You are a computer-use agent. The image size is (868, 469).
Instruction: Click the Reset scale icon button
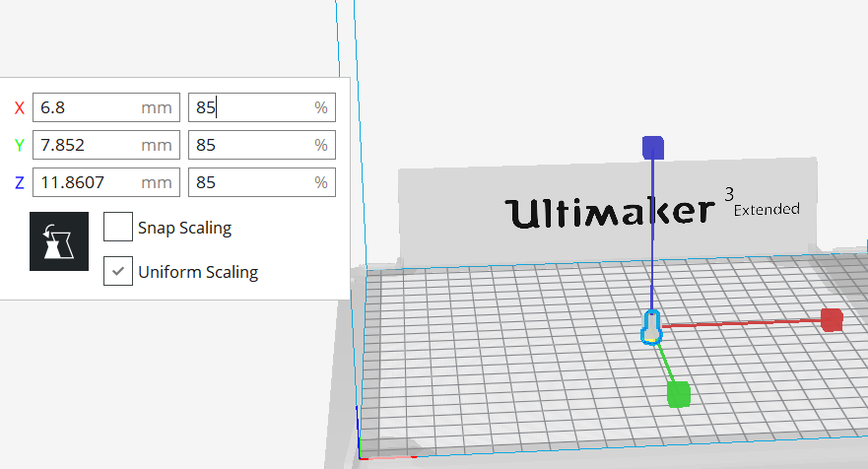[59, 241]
